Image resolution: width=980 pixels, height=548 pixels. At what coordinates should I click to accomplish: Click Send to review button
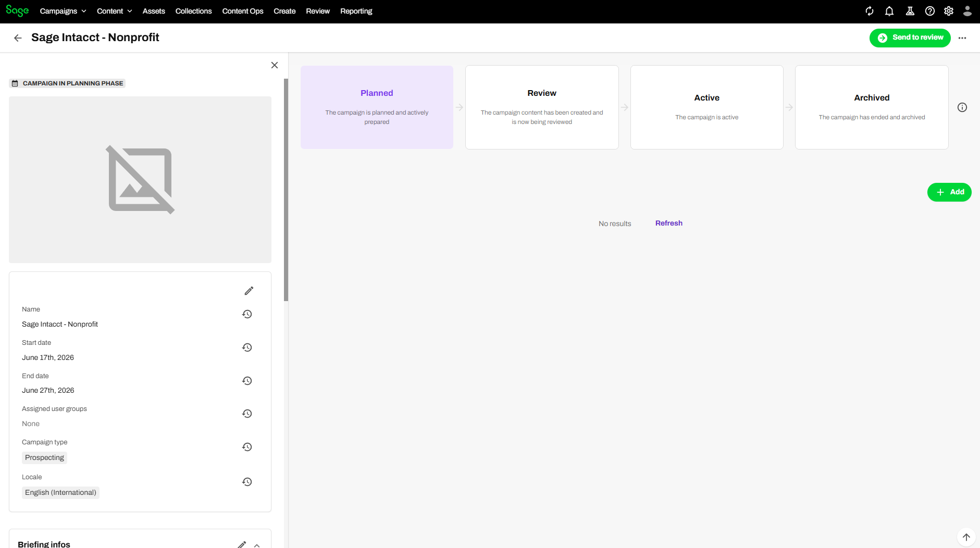910,38
